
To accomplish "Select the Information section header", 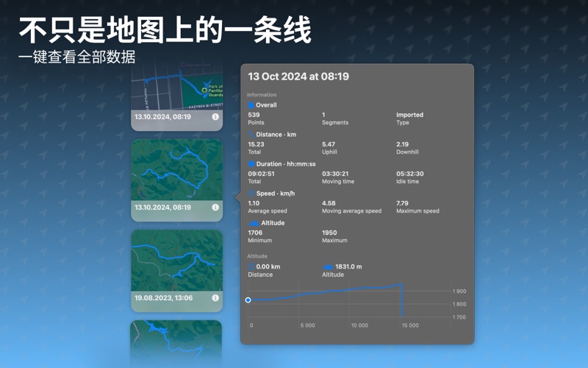I will [x=262, y=95].
